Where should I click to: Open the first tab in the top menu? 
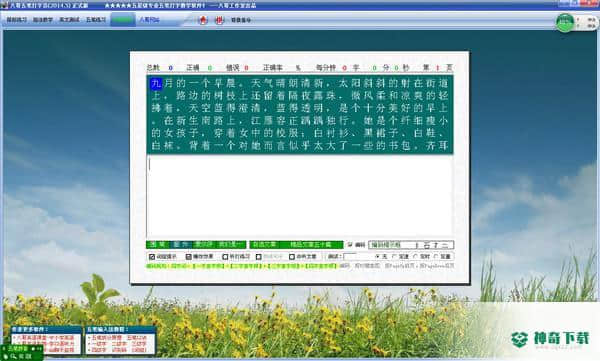16,20
